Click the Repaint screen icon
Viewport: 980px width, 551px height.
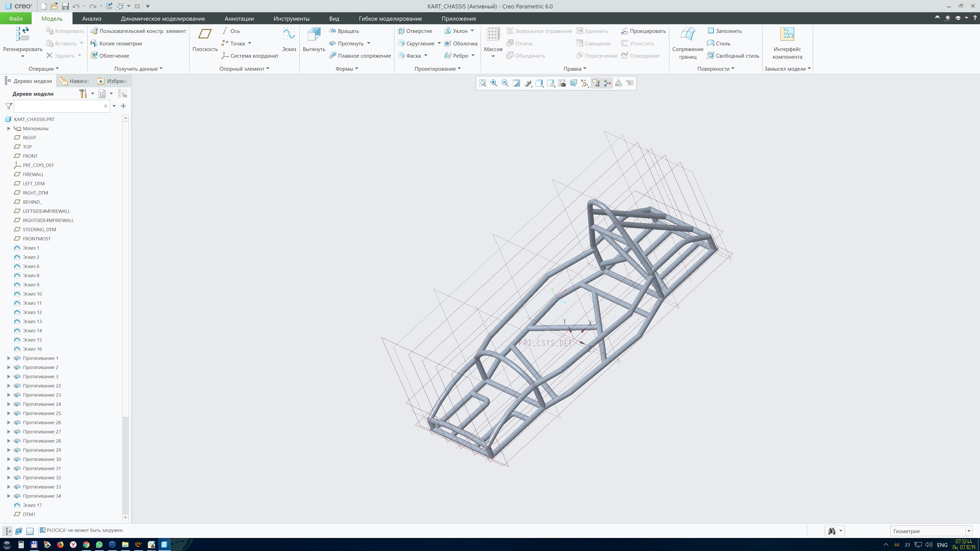[516, 83]
